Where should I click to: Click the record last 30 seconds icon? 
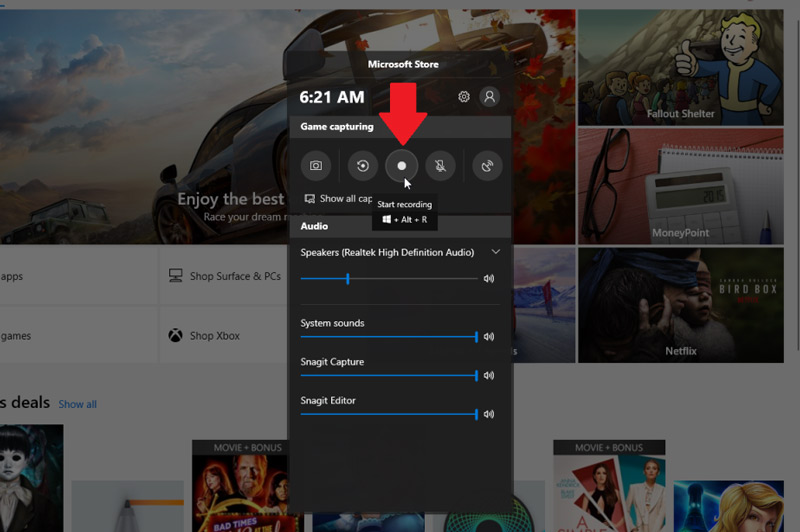(363, 166)
